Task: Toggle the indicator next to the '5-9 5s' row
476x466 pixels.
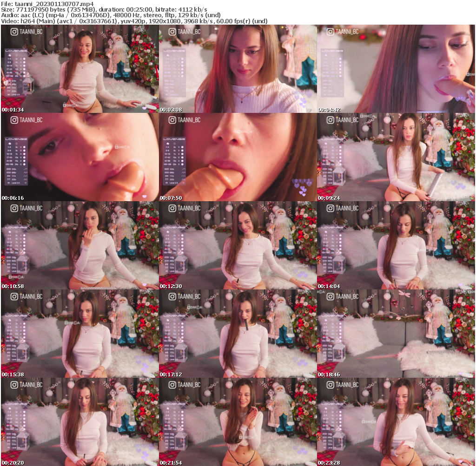Action: click(24, 62)
